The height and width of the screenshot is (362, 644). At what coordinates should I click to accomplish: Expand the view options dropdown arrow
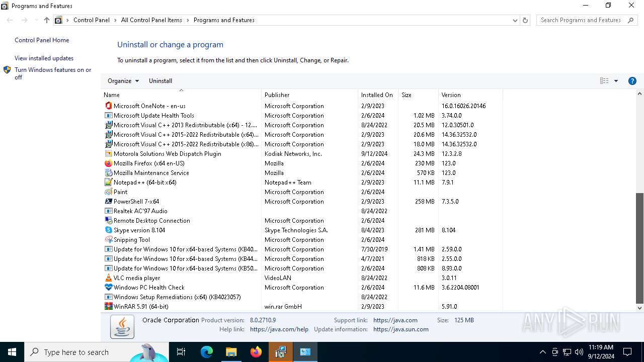[616, 81]
